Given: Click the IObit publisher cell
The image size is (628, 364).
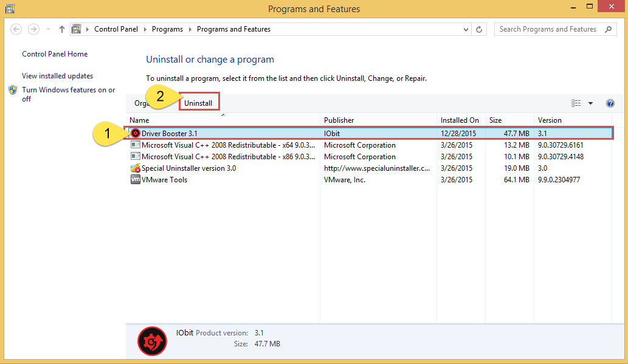Looking at the screenshot, I should coord(332,133).
